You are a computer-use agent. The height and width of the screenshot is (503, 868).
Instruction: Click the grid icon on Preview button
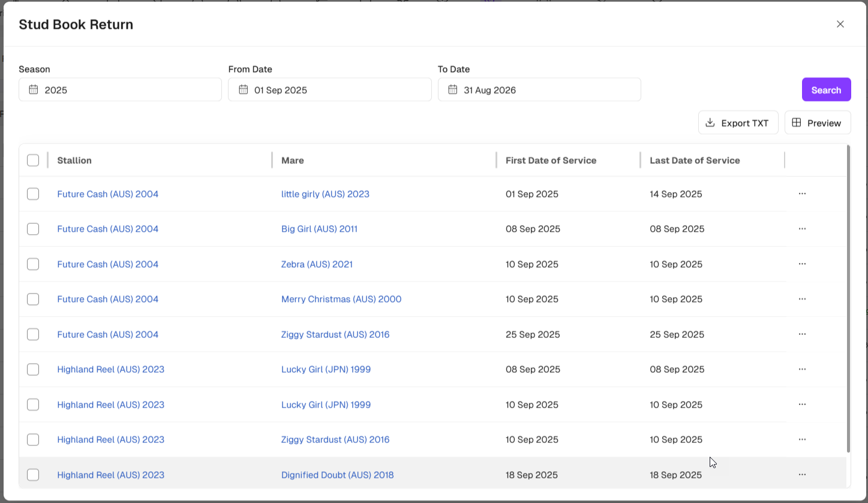click(x=797, y=122)
